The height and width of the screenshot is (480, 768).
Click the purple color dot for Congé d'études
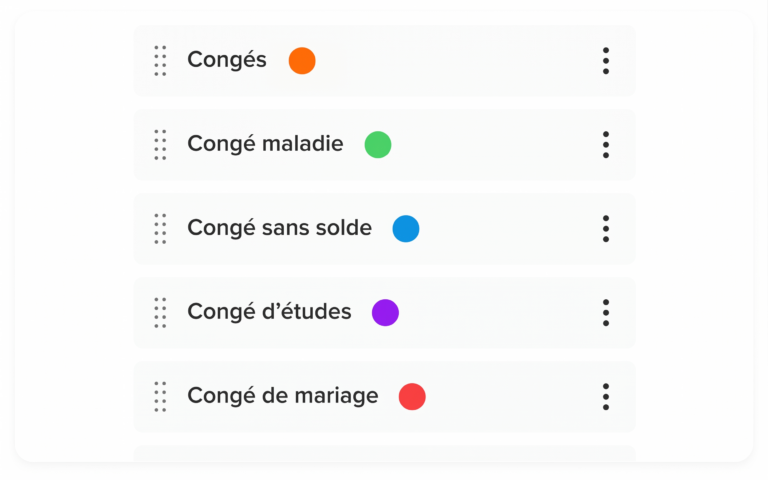(x=385, y=312)
